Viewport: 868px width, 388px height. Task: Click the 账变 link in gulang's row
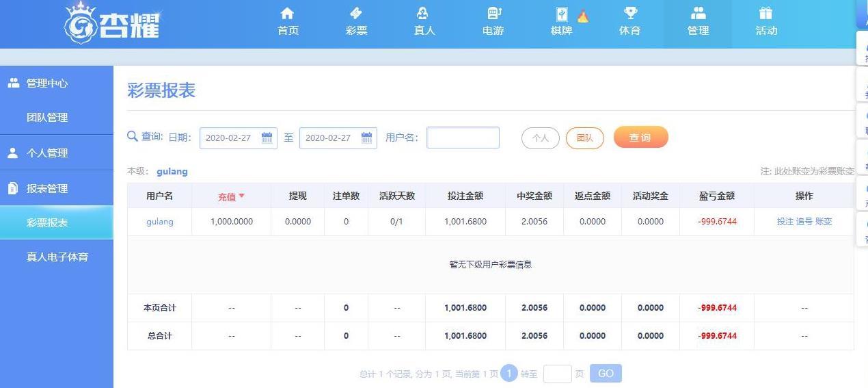[x=824, y=222]
